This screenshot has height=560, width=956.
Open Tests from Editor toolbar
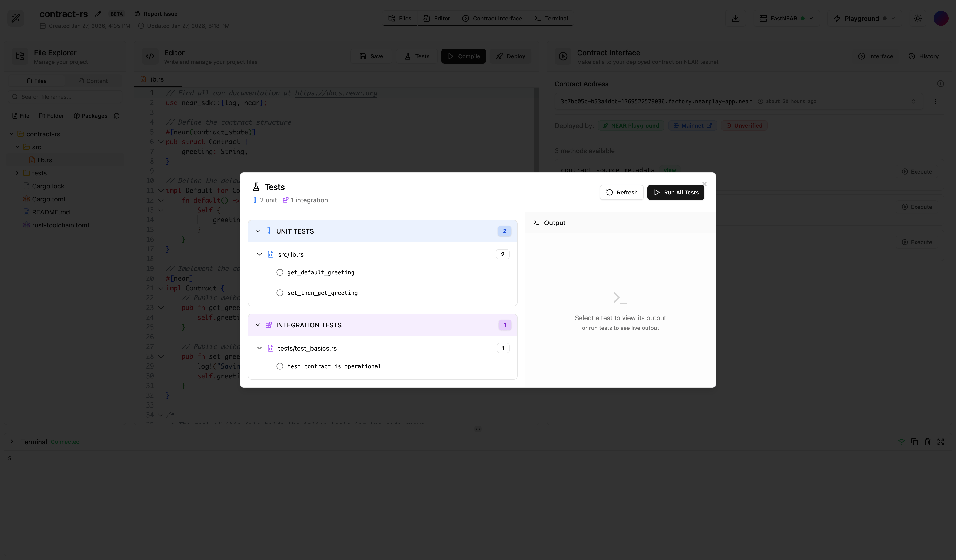[417, 56]
